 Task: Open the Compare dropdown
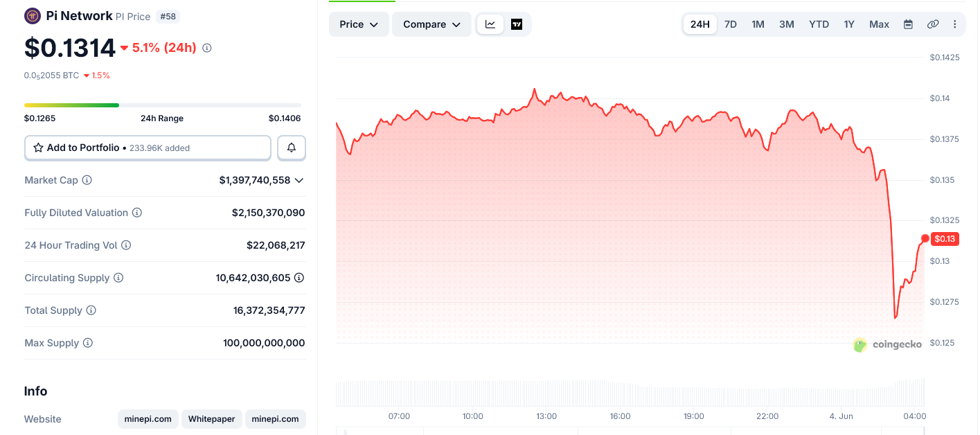point(431,24)
